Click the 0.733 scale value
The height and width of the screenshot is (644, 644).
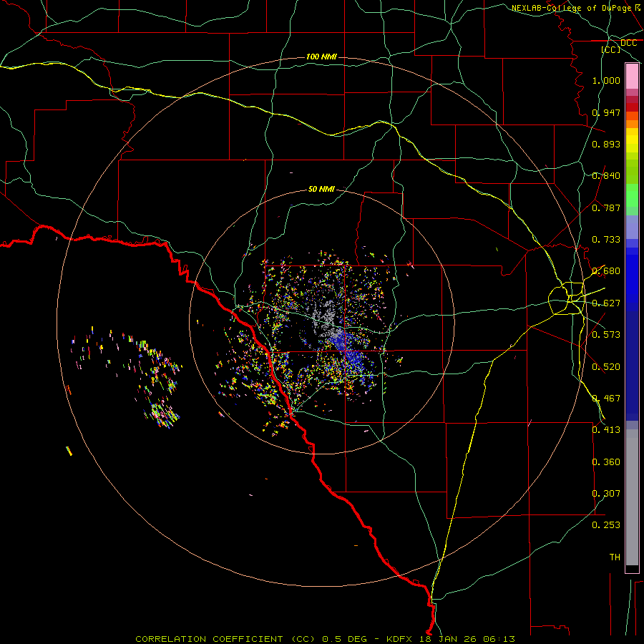(606, 240)
